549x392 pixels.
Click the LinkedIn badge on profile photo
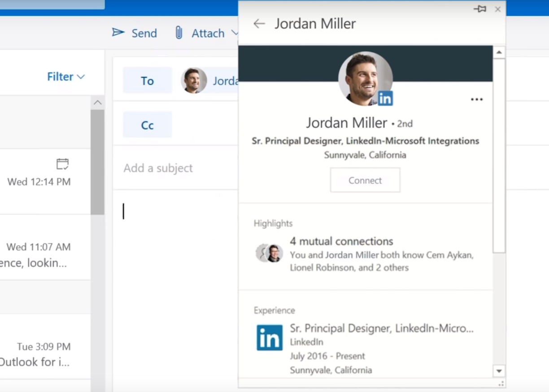385,98
